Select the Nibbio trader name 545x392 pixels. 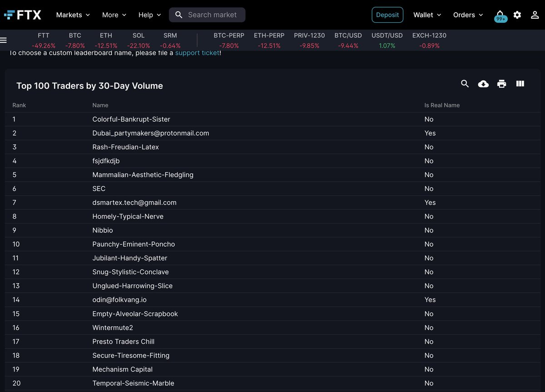pos(103,230)
